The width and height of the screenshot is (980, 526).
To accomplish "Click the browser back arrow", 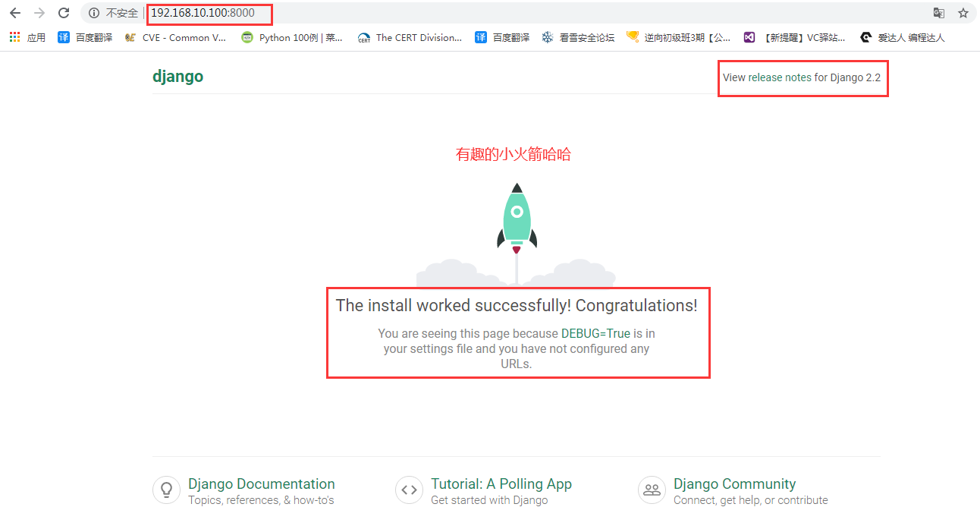I will tap(15, 13).
